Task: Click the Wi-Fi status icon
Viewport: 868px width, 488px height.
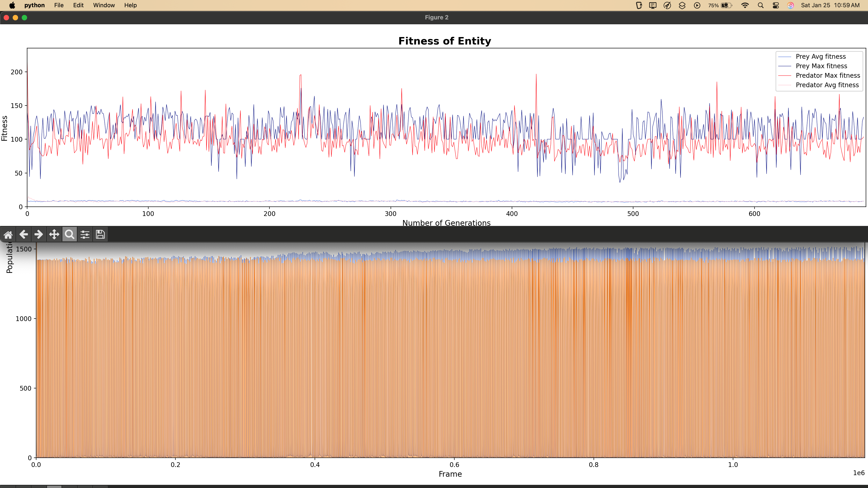Action: pos(745,5)
